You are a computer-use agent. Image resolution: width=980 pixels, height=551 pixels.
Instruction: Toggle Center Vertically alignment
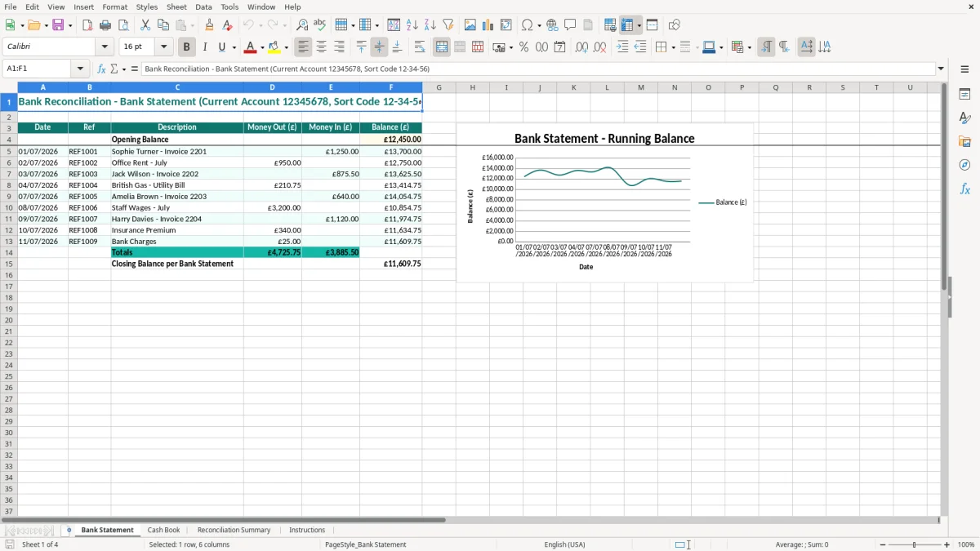(x=379, y=47)
